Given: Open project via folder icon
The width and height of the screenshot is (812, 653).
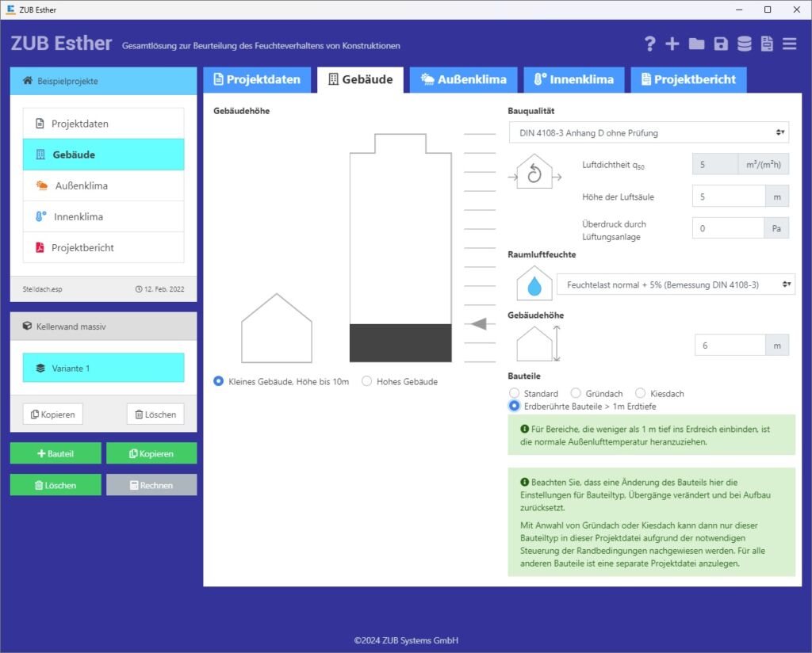Looking at the screenshot, I should pos(696,44).
